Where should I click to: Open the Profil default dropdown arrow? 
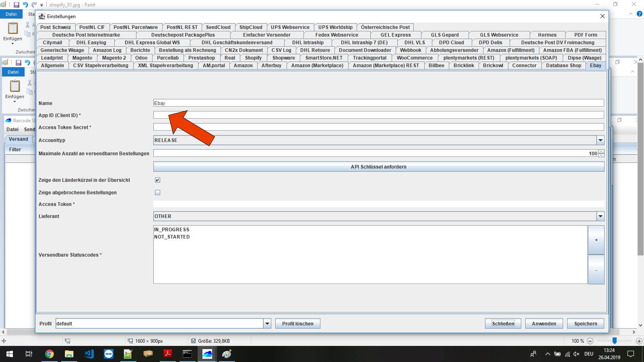pyautogui.click(x=267, y=323)
